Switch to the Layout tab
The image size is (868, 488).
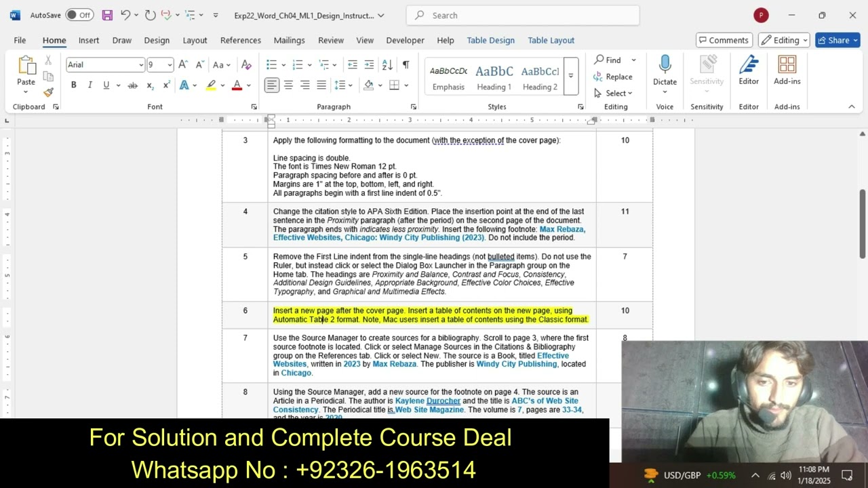coord(195,40)
